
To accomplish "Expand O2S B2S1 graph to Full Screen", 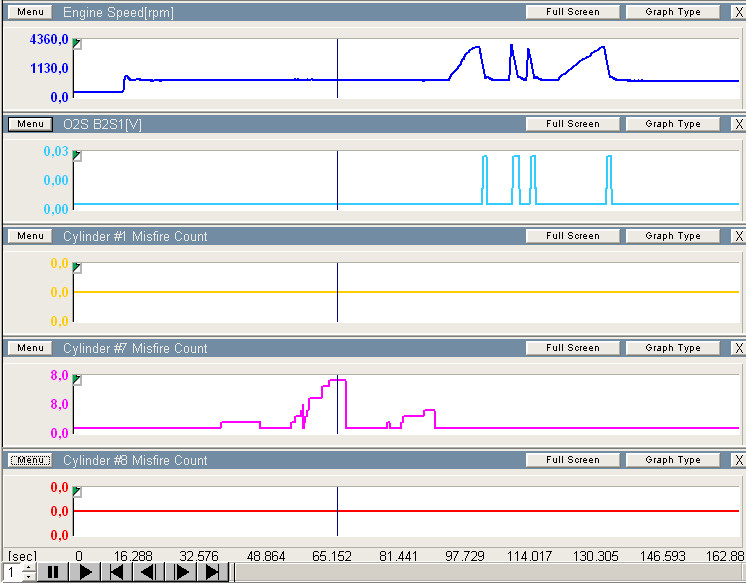I will [573, 124].
